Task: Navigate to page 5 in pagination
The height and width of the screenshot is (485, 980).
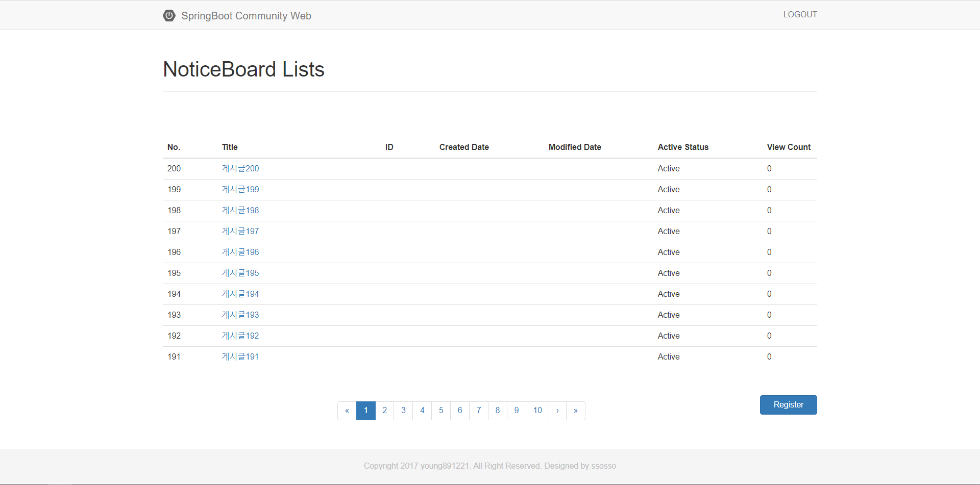Action: [441, 411]
